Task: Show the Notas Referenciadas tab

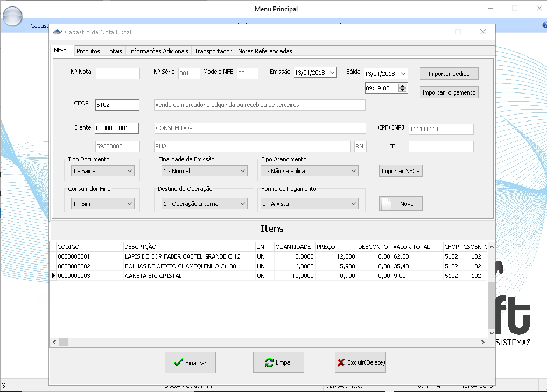Action: (x=265, y=51)
